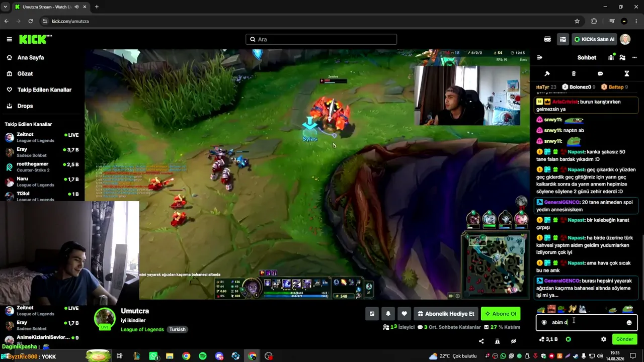Viewport: 644px width, 362px height.
Task: Click the KICK logo
Action: 35,39
